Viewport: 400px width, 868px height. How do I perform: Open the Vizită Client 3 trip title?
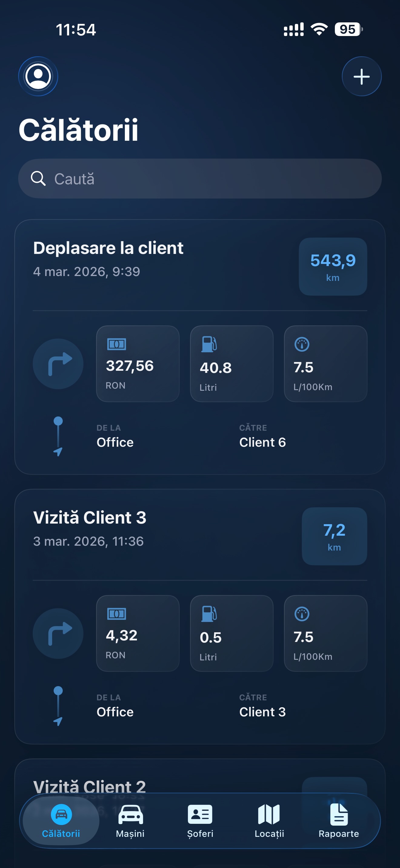click(x=90, y=518)
